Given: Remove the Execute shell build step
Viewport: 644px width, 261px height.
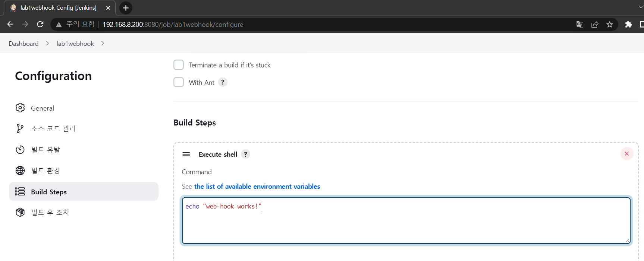Looking at the screenshot, I should pyautogui.click(x=626, y=154).
